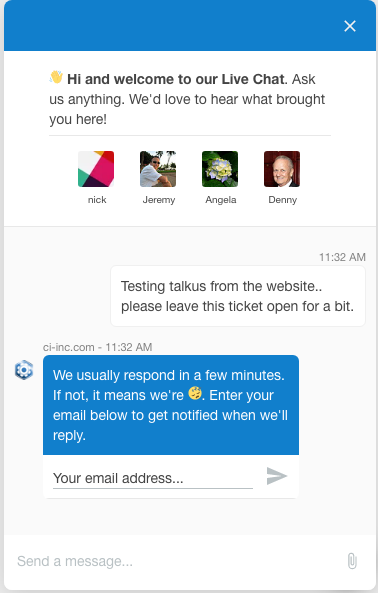Click nick's colorful avatar
Viewport: 378px width, 593px height.
[96, 169]
